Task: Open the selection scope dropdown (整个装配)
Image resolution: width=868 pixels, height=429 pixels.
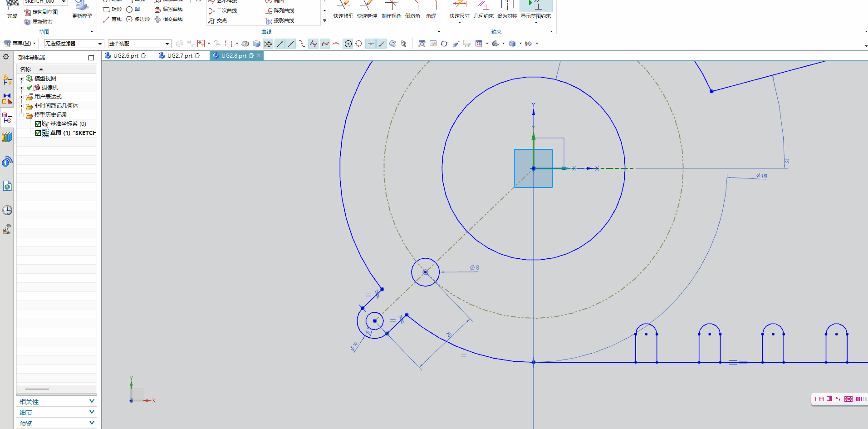Action: click(139, 44)
